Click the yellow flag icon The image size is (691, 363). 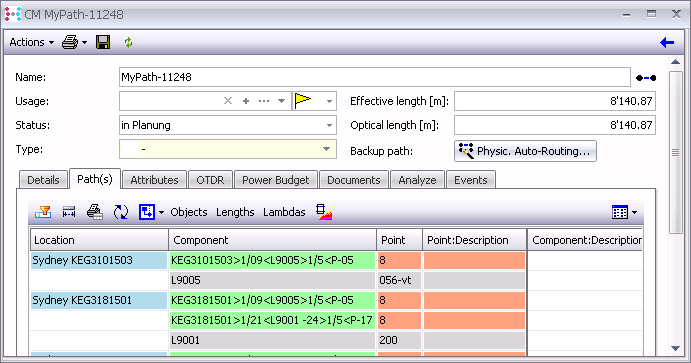pyautogui.click(x=303, y=100)
